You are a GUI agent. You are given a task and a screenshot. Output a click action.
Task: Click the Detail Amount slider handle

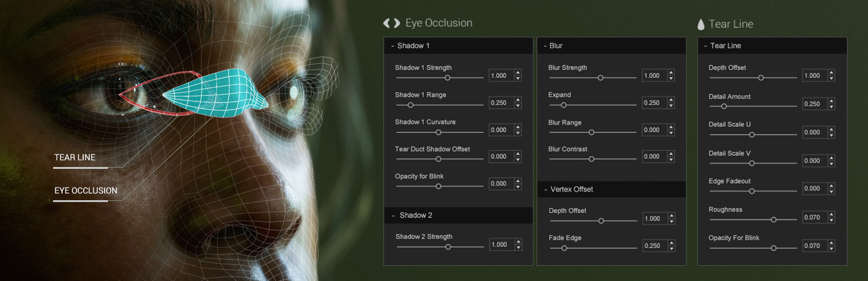point(724,106)
